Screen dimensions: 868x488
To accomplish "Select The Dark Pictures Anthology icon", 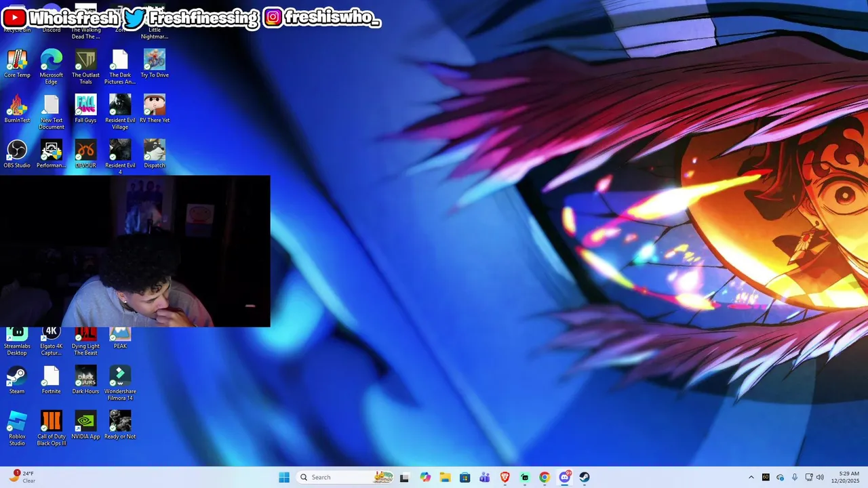I will (120, 66).
